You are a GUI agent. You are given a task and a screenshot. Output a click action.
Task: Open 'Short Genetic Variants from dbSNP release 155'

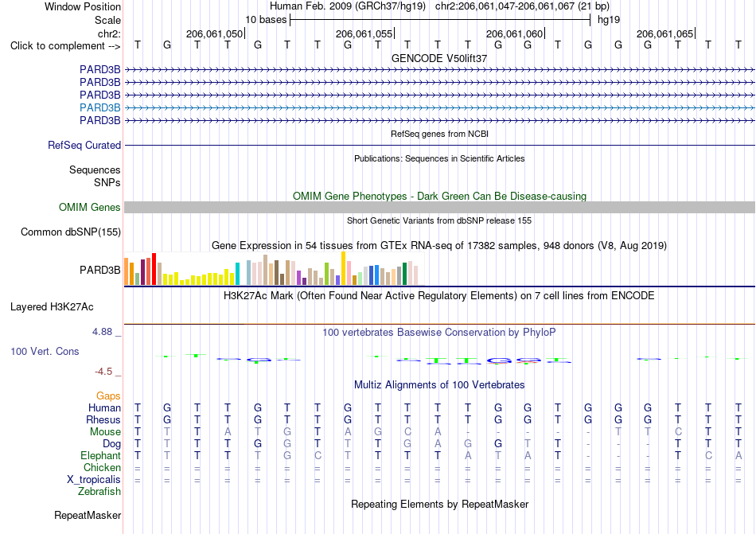point(439,220)
